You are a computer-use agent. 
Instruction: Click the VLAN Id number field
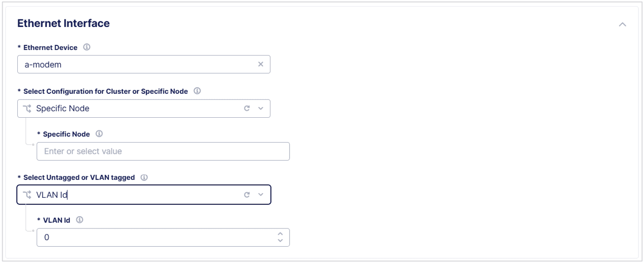[153, 238]
